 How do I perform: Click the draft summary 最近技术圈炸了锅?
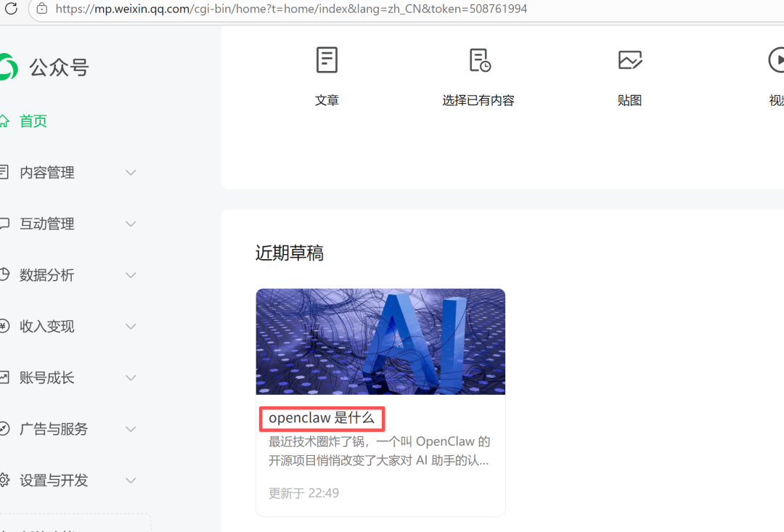pyautogui.click(x=380, y=451)
